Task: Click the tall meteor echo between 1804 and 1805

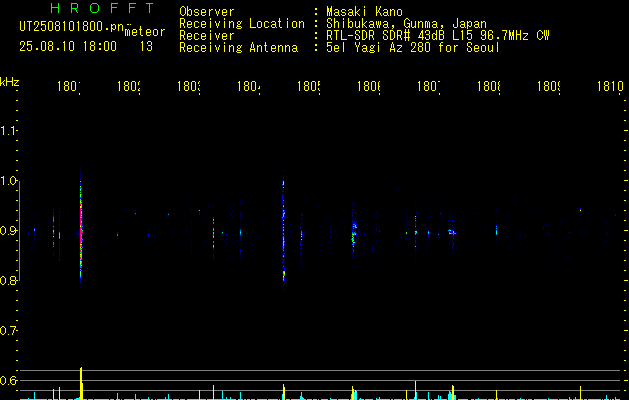Action: tap(284, 229)
